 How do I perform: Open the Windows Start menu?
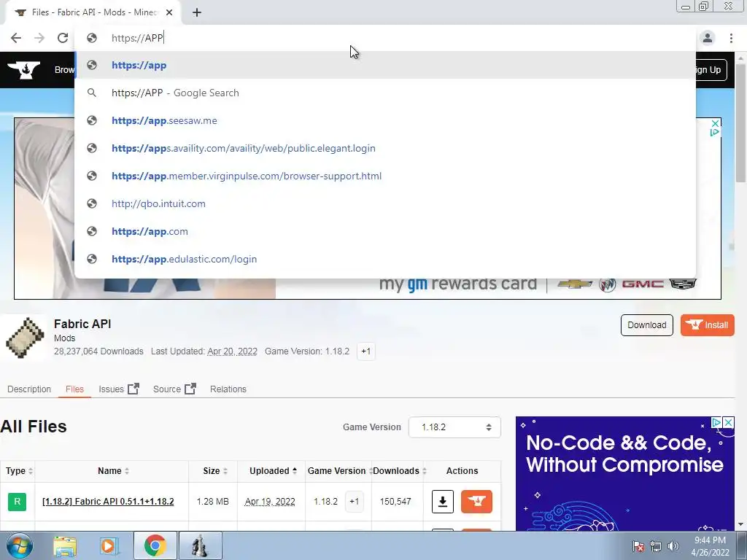[x=19, y=546]
